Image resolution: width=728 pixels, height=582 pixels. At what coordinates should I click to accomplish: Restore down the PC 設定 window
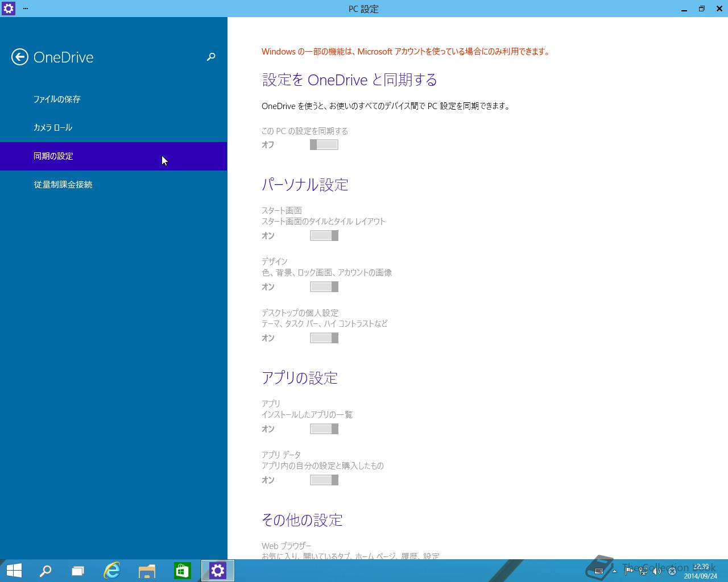click(x=702, y=9)
